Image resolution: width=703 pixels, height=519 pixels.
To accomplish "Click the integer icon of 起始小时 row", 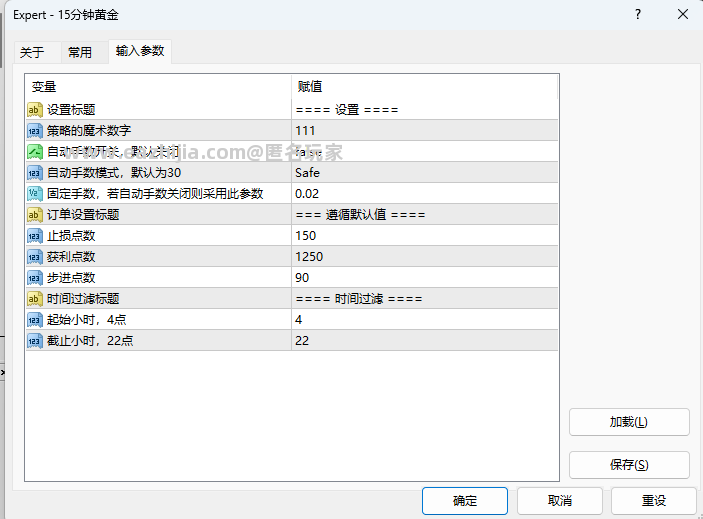I will (35, 320).
